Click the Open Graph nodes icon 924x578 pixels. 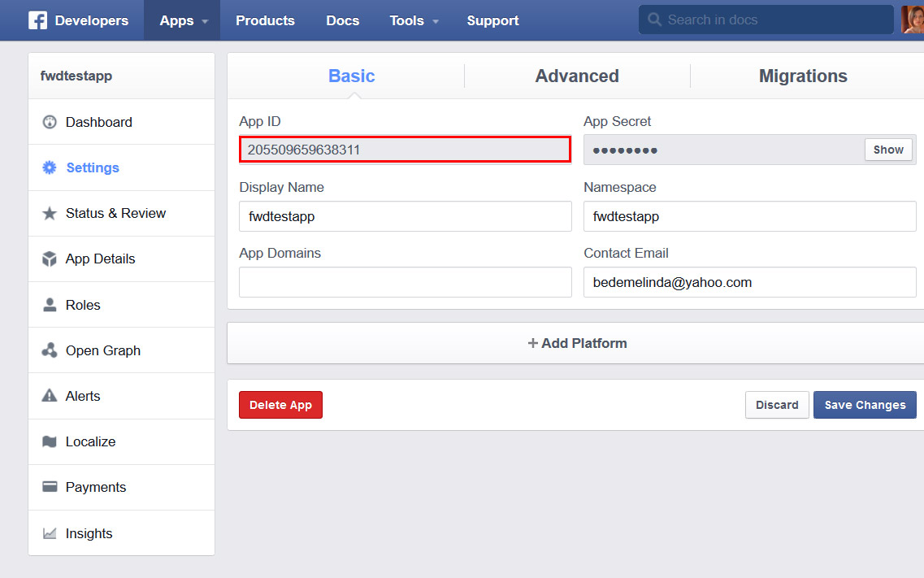pos(50,350)
